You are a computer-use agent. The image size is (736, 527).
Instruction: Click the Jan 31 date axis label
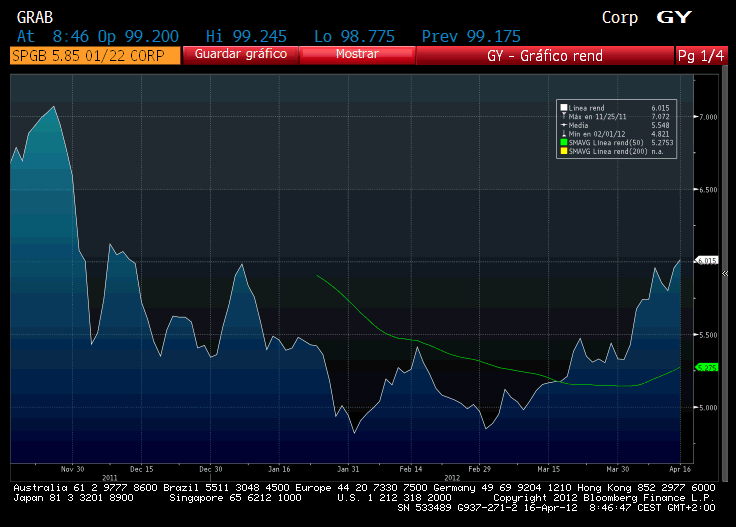pos(348,469)
